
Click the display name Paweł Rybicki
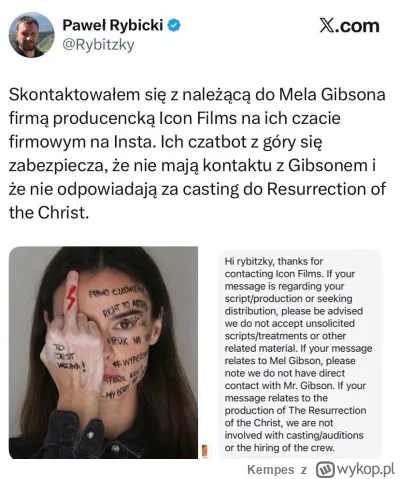113,25
